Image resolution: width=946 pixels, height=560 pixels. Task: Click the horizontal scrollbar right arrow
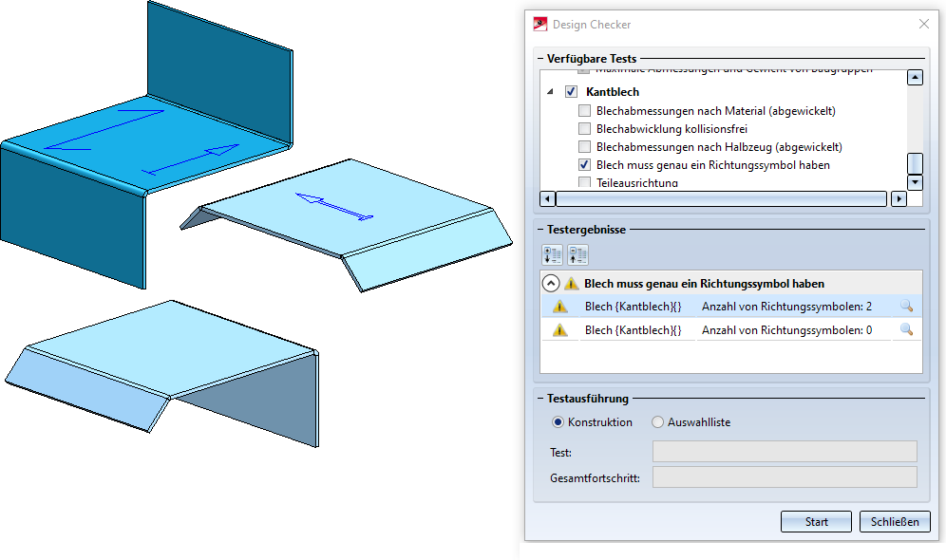(x=899, y=198)
